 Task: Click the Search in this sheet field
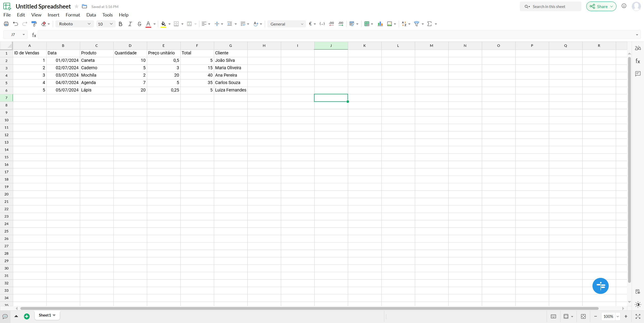click(550, 6)
